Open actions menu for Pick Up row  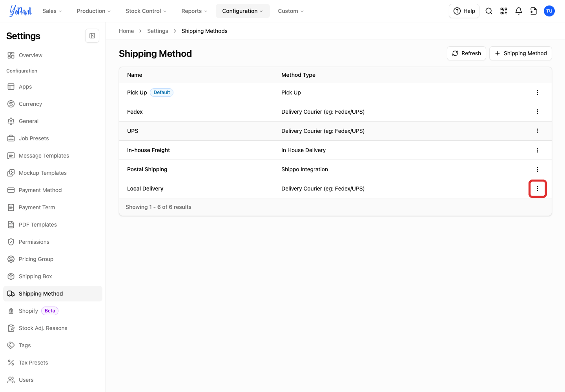coord(538,93)
